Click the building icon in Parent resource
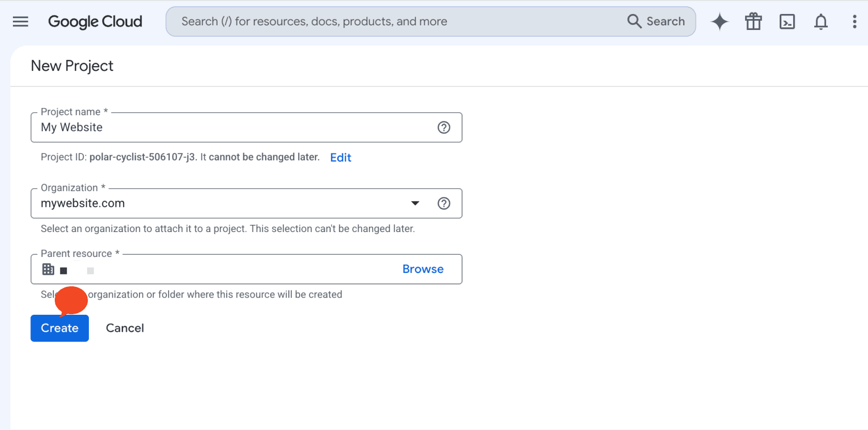The height and width of the screenshot is (430, 868). (48, 269)
